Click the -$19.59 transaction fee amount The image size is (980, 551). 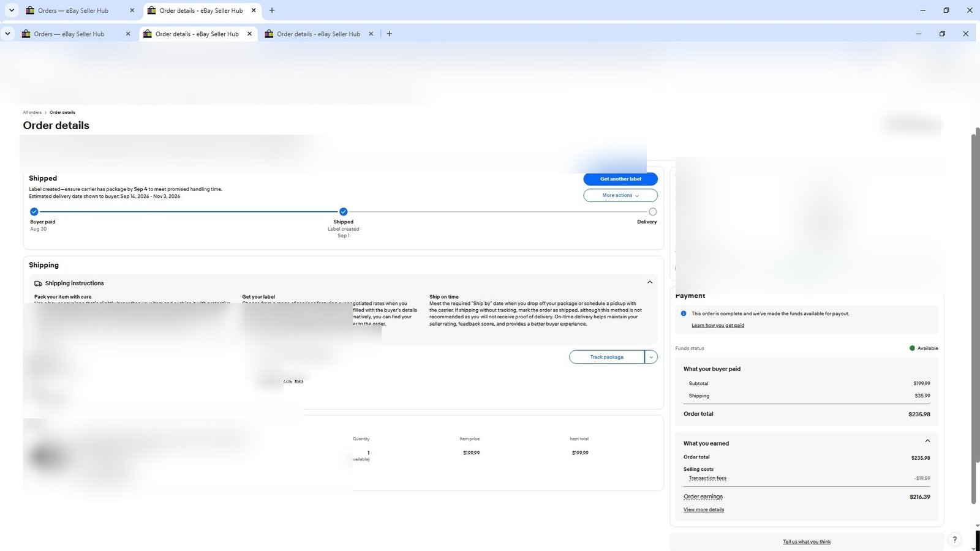[x=922, y=478]
